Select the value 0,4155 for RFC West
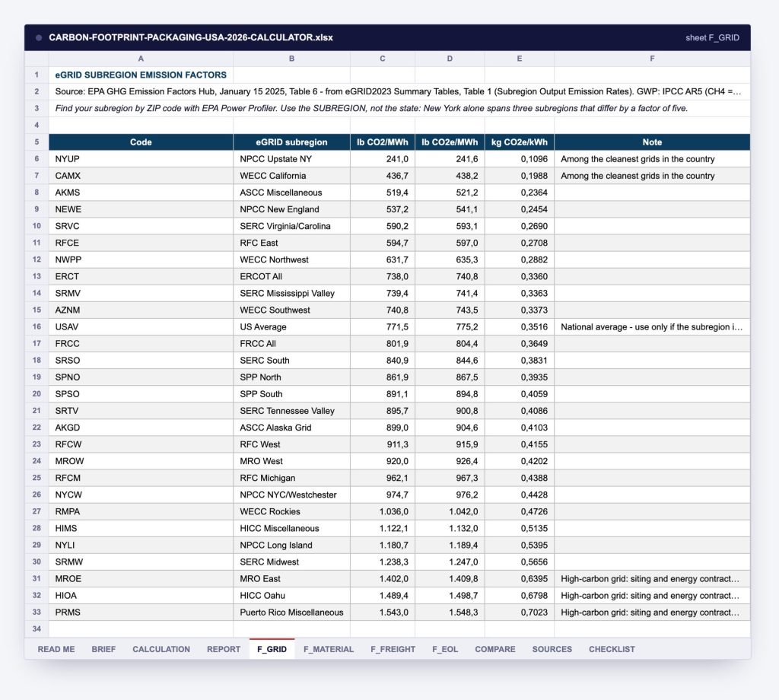 [x=519, y=444]
